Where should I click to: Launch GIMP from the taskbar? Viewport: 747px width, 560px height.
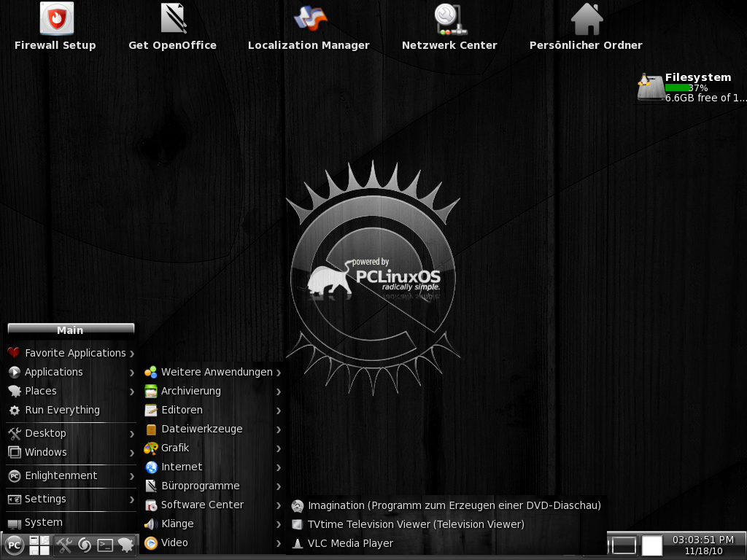(x=126, y=545)
